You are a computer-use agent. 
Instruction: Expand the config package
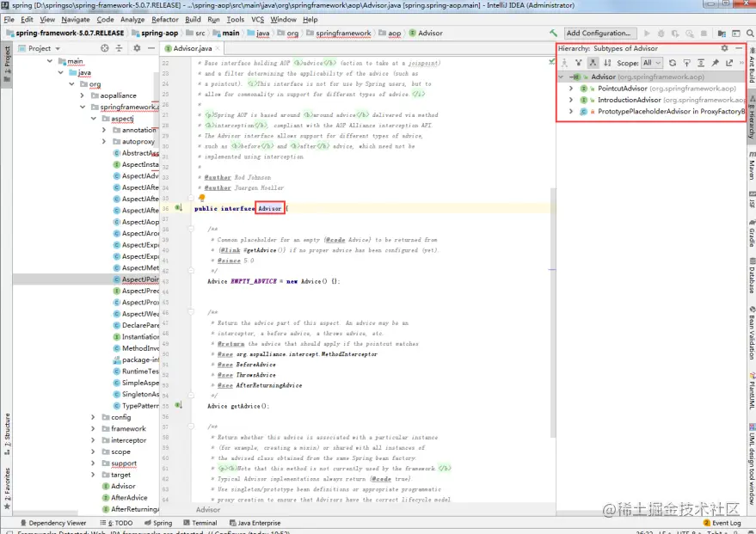[93, 417]
